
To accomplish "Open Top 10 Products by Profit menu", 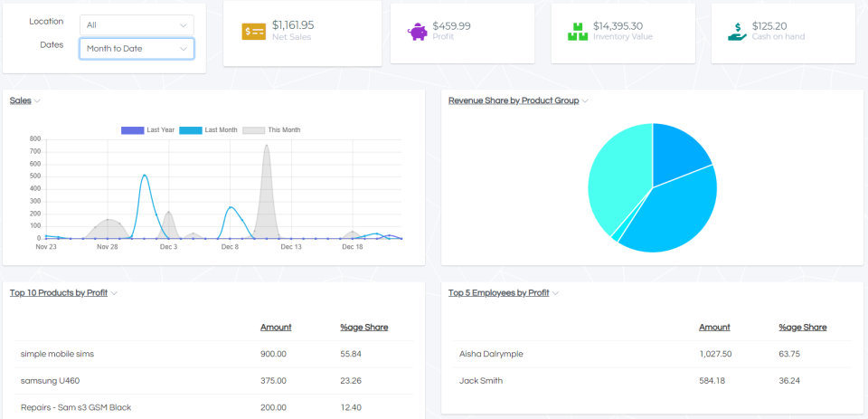I will 63,292.
